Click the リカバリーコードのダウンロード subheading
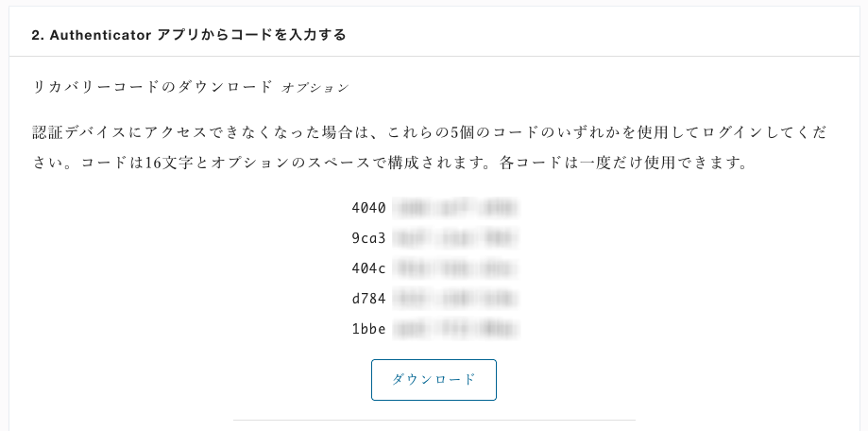Viewport: 868px width, 431px height. (x=153, y=87)
